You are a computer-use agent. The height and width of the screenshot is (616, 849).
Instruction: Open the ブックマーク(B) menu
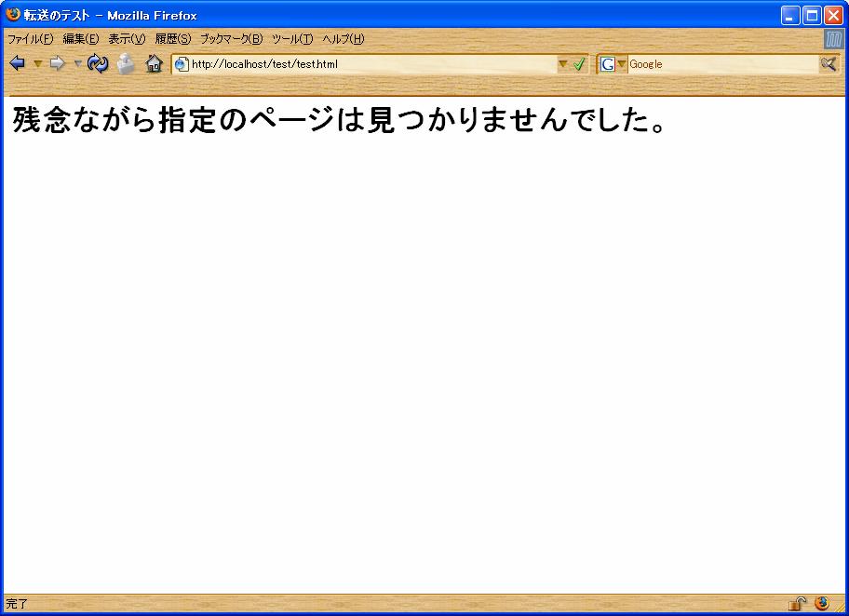pyautogui.click(x=231, y=39)
